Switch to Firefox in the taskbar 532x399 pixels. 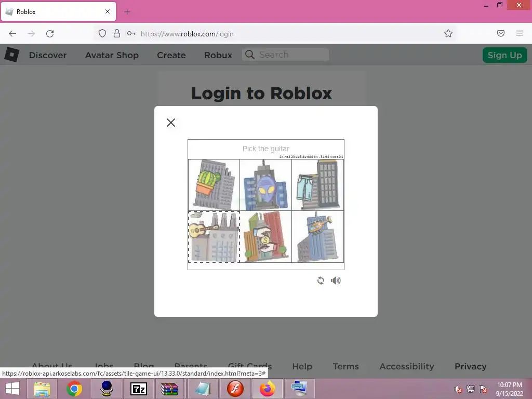pos(268,389)
